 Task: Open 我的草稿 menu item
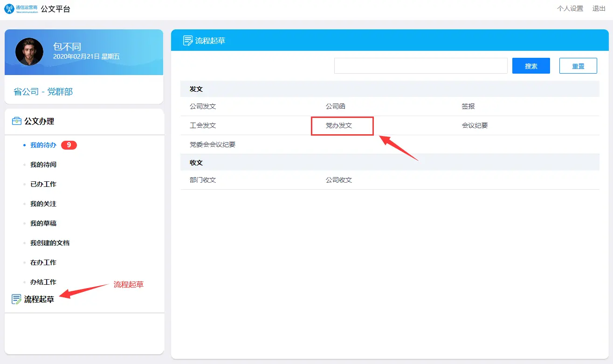[43, 223]
